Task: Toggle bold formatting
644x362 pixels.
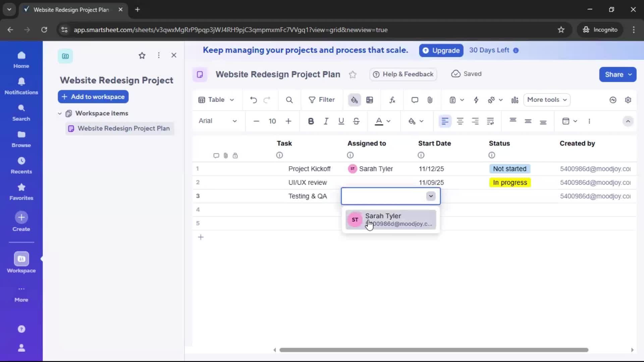Action: coord(311,121)
